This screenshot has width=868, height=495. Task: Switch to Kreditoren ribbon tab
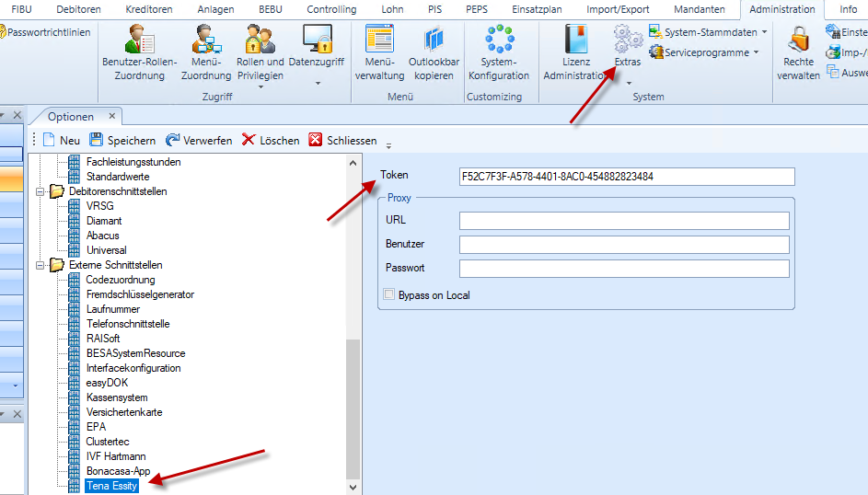pyautogui.click(x=149, y=9)
